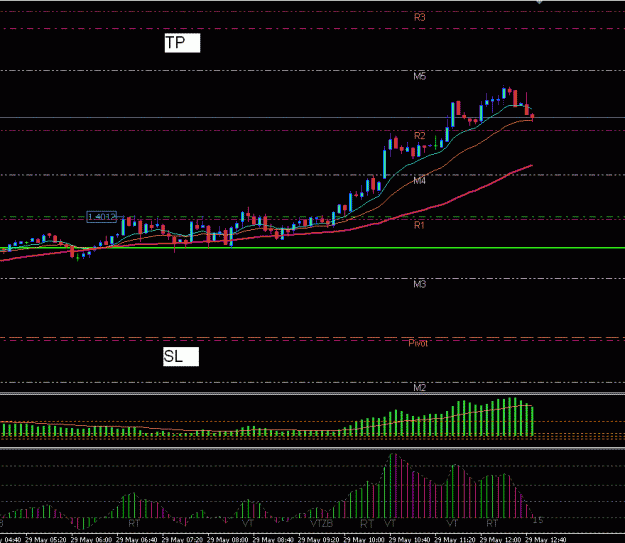
Task: Click the M4 mid-level label
Action: click(420, 181)
